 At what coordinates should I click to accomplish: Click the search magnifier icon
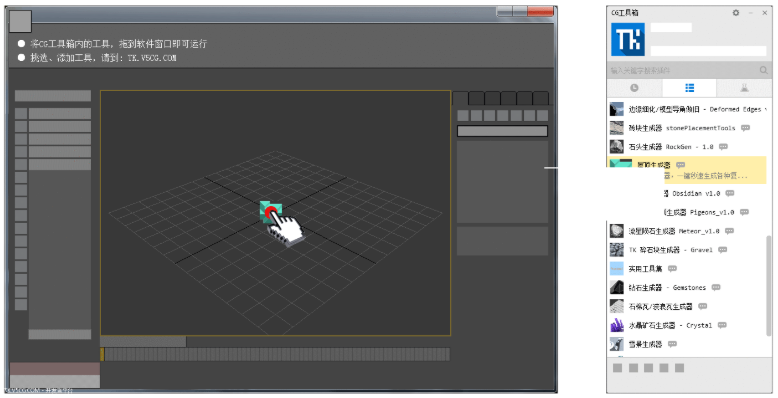tap(764, 70)
